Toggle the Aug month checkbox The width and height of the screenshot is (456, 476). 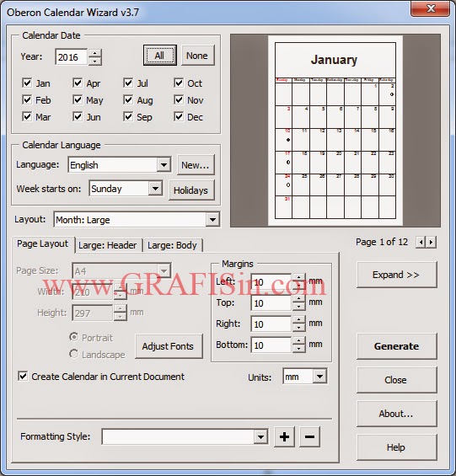128,99
